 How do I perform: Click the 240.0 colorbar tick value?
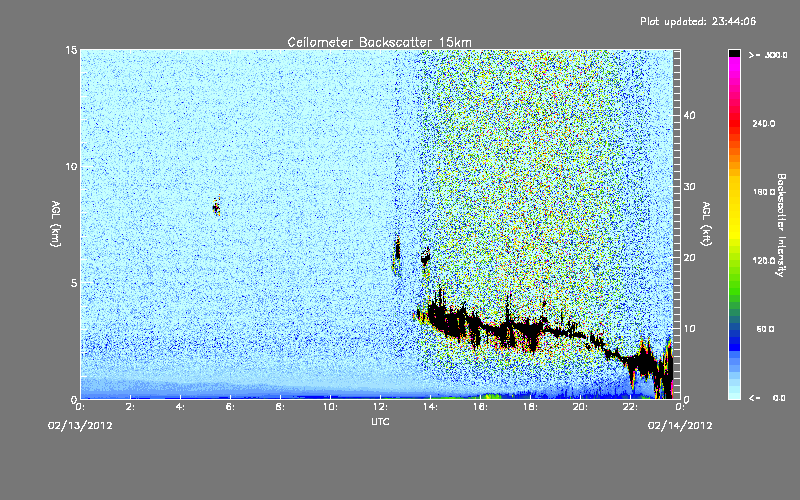[764, 123]
